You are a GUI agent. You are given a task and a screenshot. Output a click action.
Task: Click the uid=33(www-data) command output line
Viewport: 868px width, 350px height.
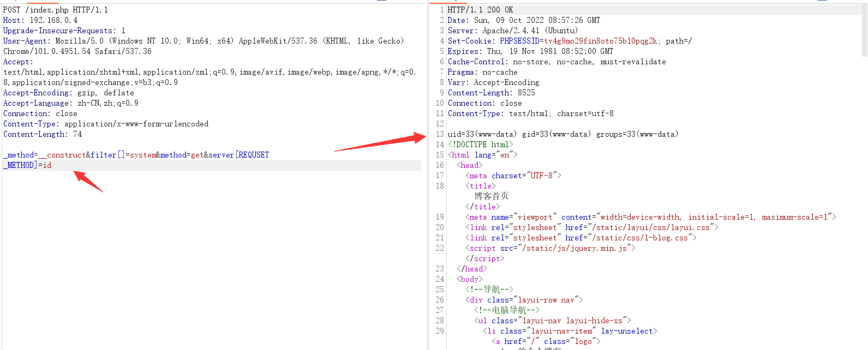pos(562,134)
